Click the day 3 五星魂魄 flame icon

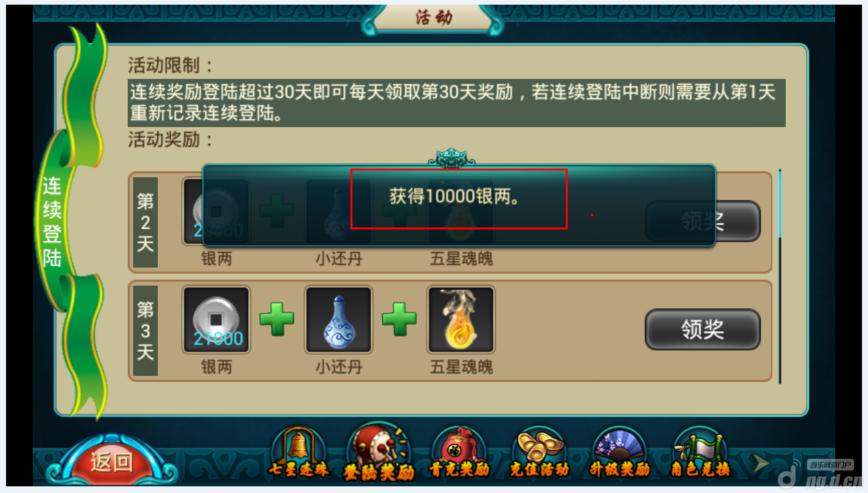pos(461,320)
